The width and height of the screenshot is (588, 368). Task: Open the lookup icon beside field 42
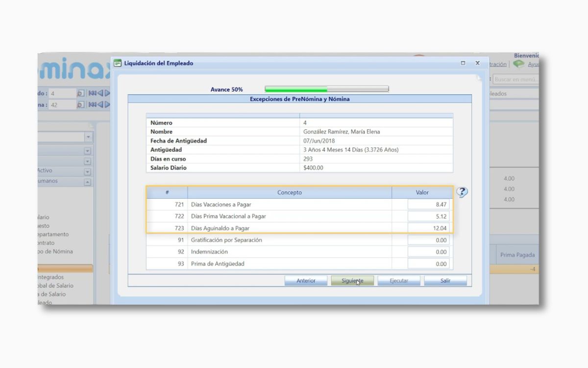tap(81, 105)
